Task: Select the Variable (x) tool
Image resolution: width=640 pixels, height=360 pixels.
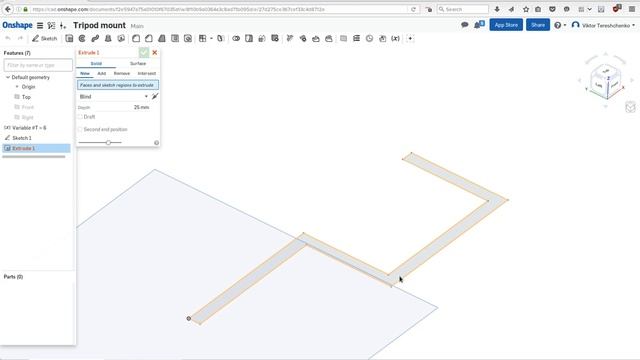Action: 396,38
